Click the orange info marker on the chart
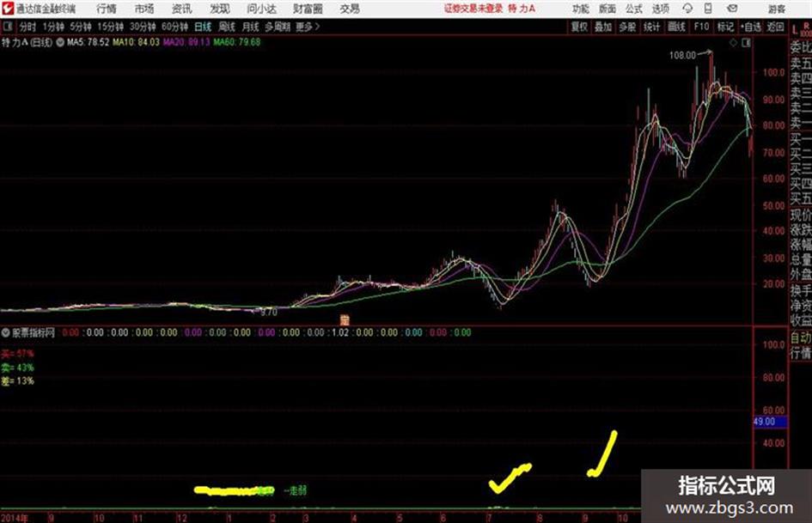 click(x=344, y=319)
